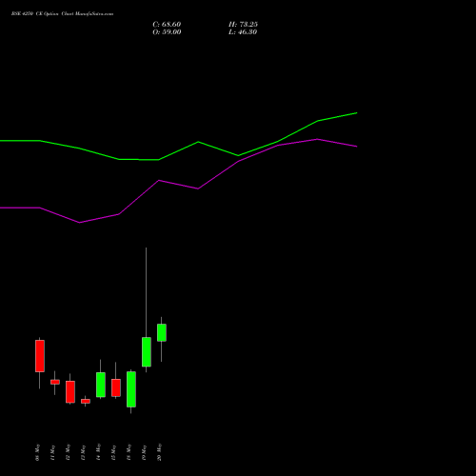Click the 18 May date label
The width and height of the screenshot is (476, 476).
coord(129,452)
